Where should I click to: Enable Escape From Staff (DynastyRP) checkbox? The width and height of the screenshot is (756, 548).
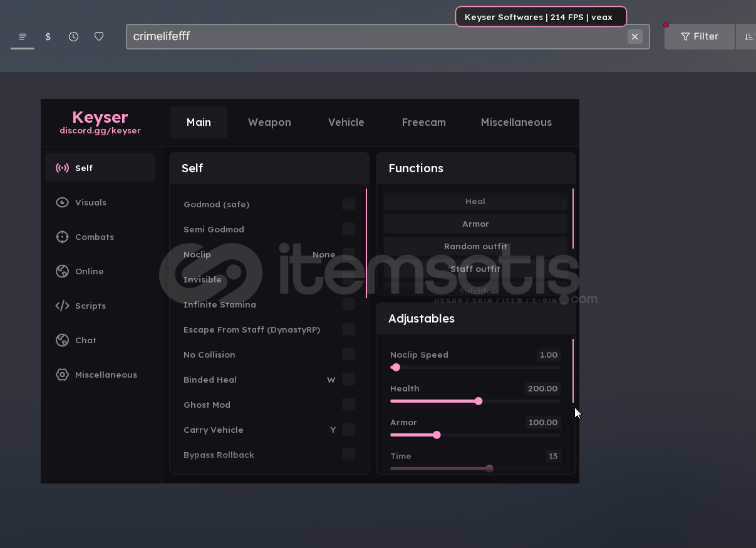[x=348, y=329]
